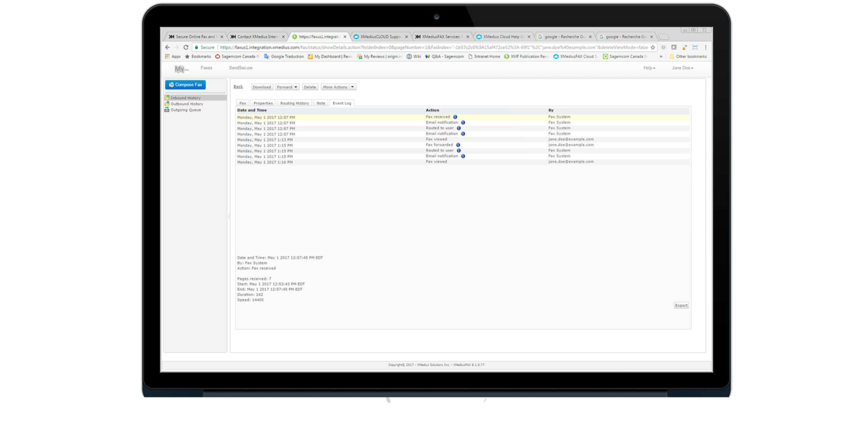Viewport: 868px width, 427px height.
Task: Open the More Actions dropdown arrow
Action: coord(352,87)
